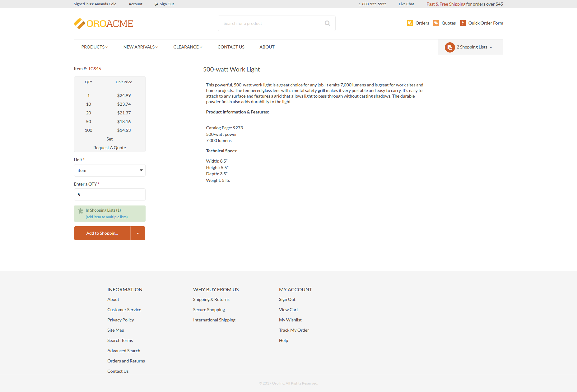
Task: Click the cart icon in shopping lists box
Action: click(x=81, y=211)
